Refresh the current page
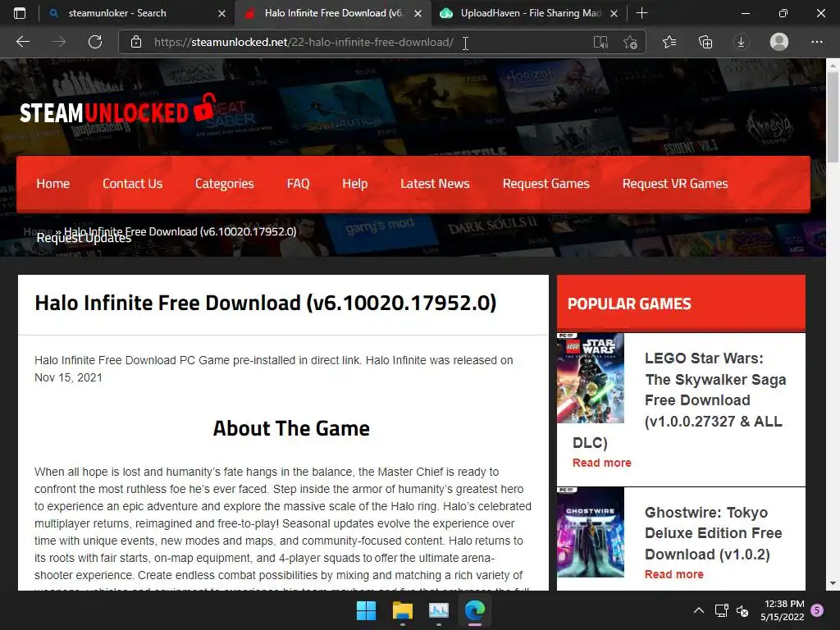 95,42
